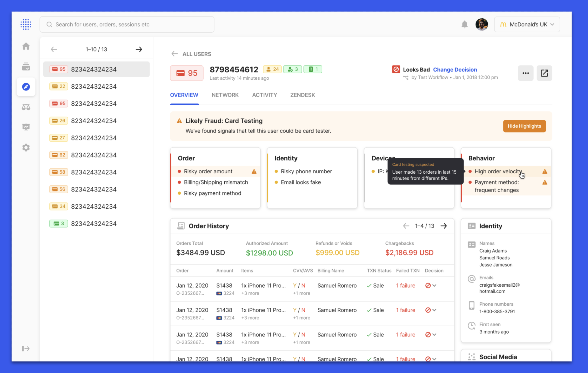
Task: Click 1 failure in second order row
Action: pos(406,310)
